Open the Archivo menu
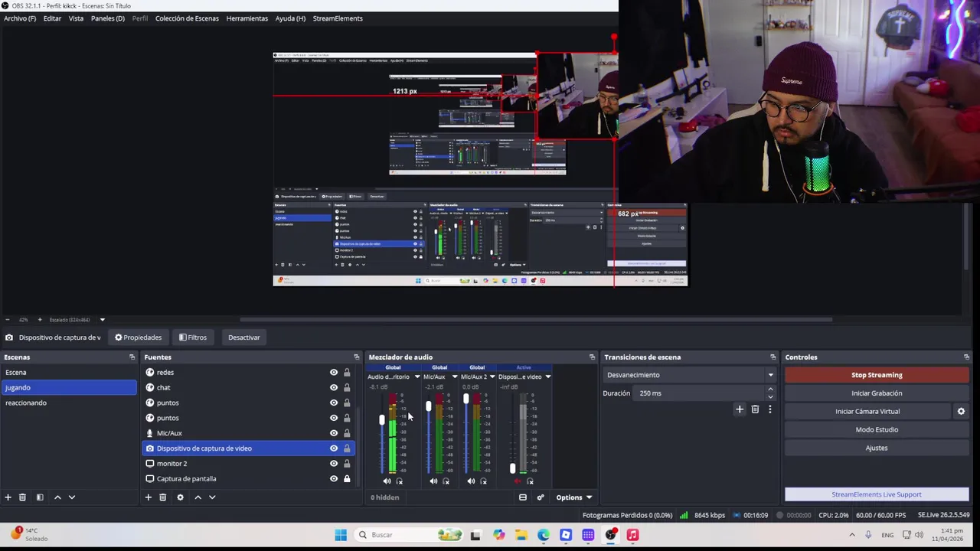Viewport: 980px width, 551px height. 20,18
